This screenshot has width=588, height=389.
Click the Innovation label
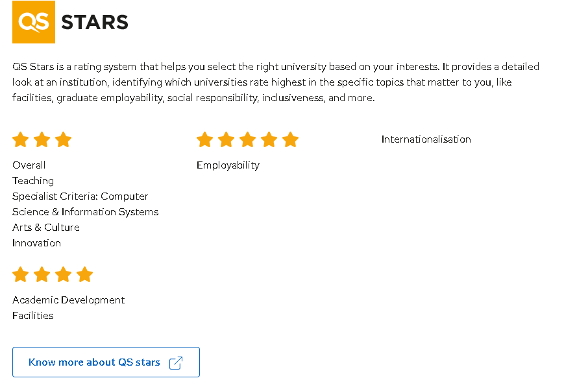(x=36, y=243)
